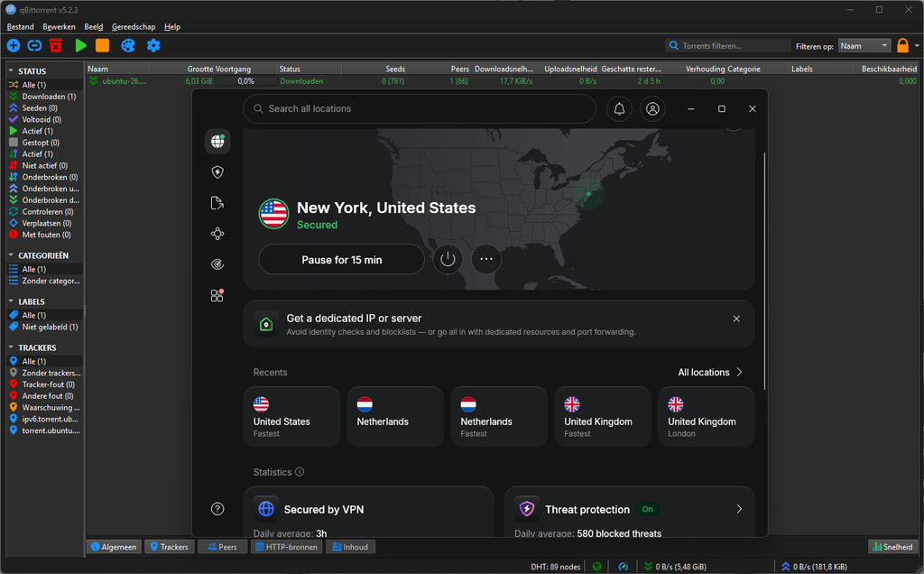
Task: Filter status by Downloaden (1)
Action: pos(43,96)
